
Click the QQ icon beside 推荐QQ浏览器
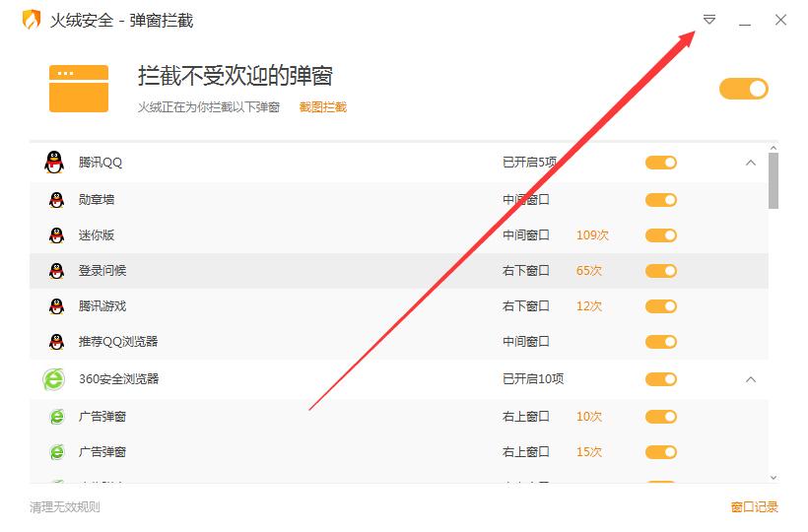pos(56,342)
